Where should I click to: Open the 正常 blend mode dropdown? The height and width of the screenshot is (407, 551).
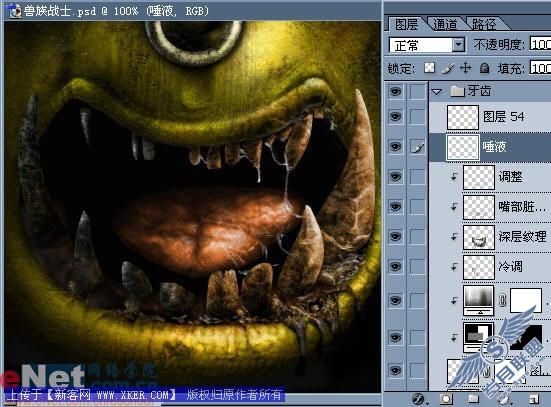[x=458, y=45]
